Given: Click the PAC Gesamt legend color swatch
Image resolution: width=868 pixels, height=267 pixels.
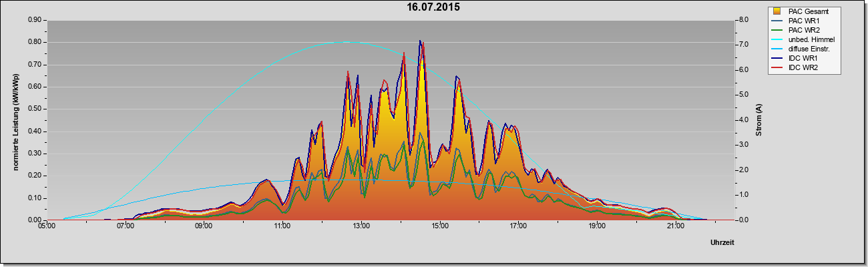Looking at the screenshot, I should point(778,11).
